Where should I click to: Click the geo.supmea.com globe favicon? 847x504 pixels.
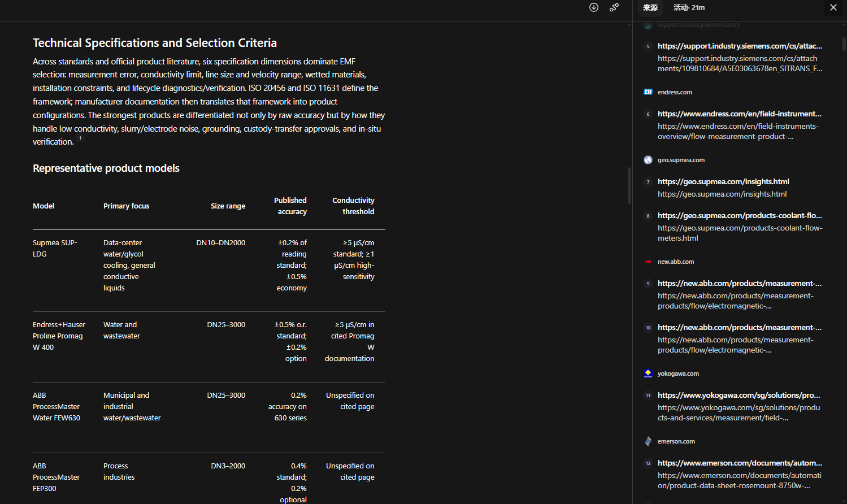pos(648,160)
